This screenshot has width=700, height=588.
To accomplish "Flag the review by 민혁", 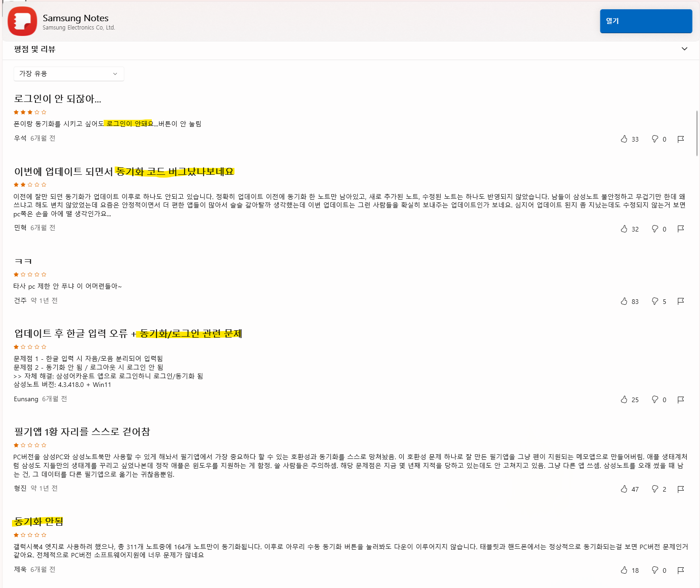I will point(681,229).
